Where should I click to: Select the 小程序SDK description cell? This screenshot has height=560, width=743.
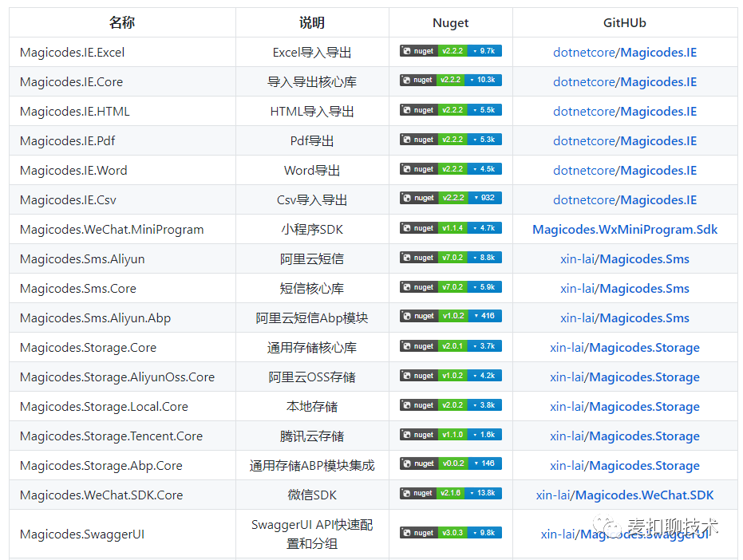click(312, 229)
